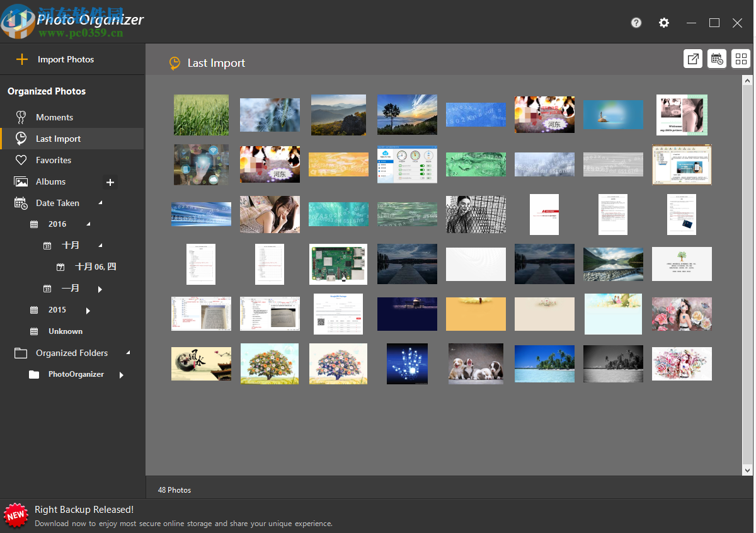Open the date-view calendar icon in toolbar
This screenshot has height=533, width=756.
717,58
